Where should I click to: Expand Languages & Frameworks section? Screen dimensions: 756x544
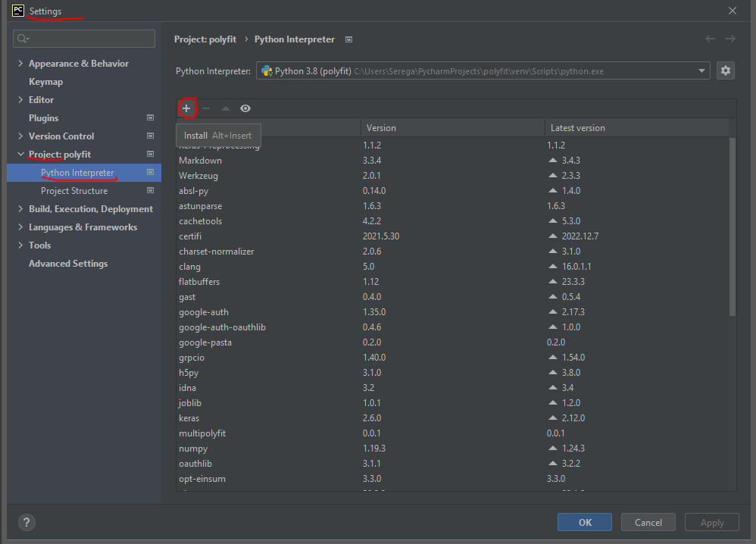tap(20, 227)
